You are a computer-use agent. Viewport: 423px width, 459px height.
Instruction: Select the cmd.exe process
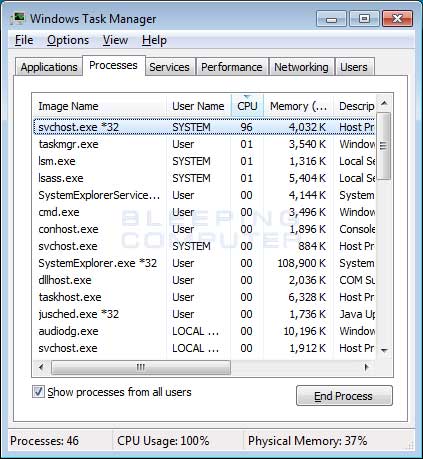(x=204, y=212)
